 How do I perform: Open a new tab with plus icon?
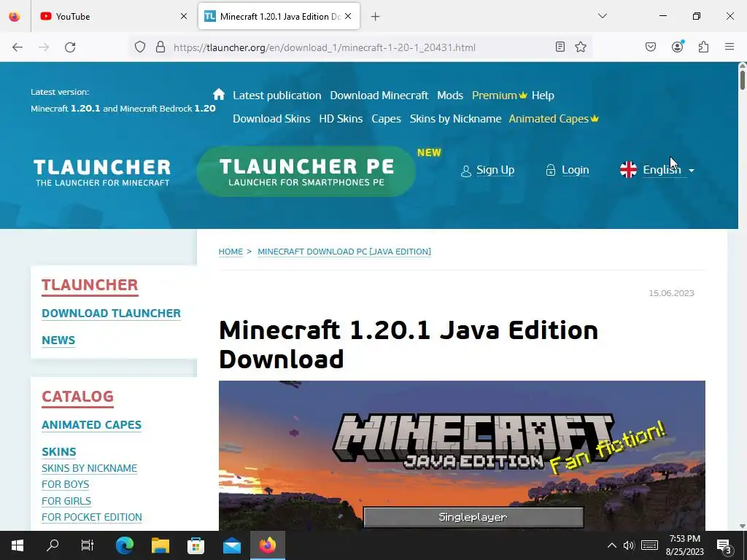376,17
